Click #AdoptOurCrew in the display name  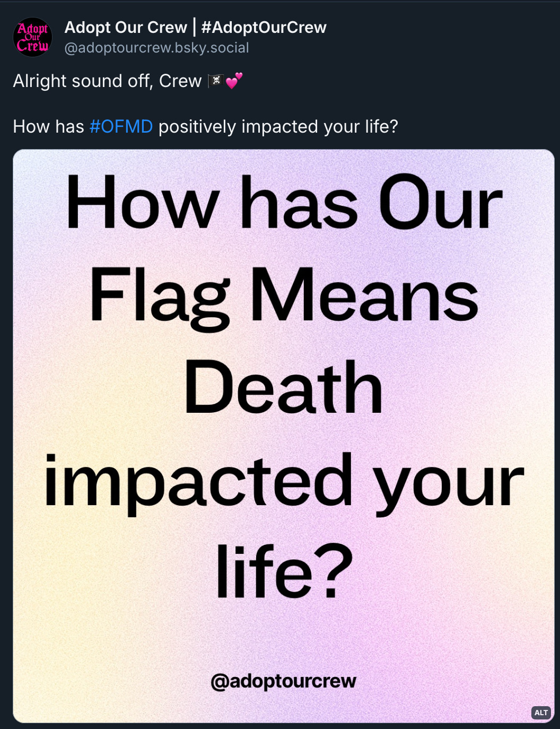264,27
